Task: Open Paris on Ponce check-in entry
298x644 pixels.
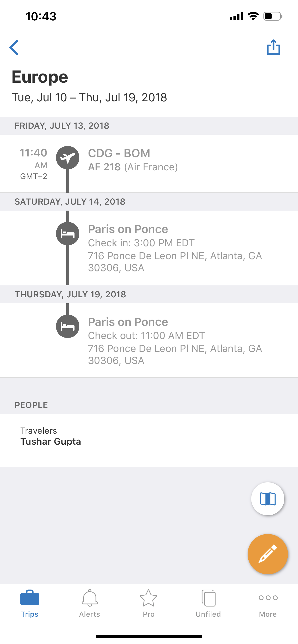Action: [128, 229]
